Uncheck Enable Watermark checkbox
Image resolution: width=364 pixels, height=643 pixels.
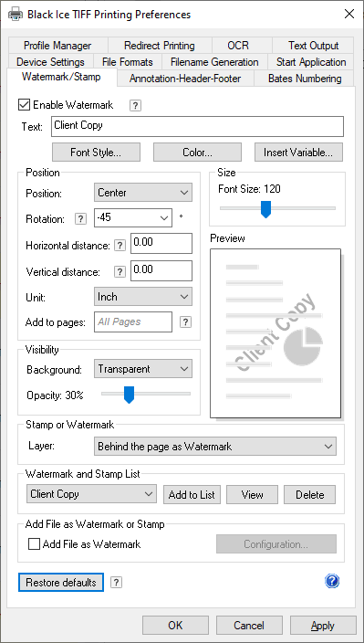(x=24, y=105)
